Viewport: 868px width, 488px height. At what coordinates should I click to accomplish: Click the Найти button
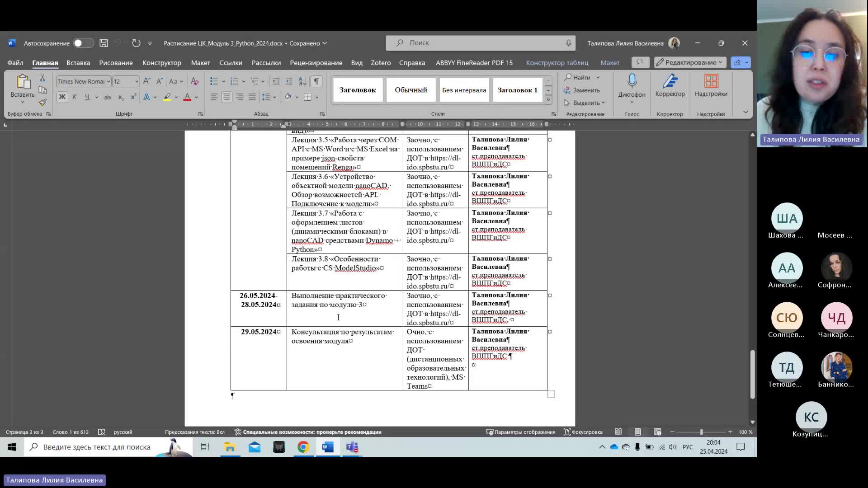point(578,77)
